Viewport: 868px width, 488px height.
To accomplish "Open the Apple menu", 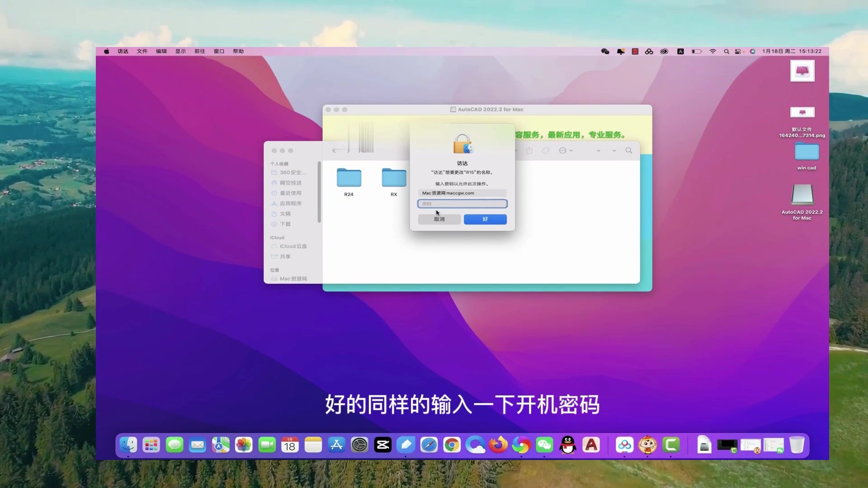I will pos(107,52).
